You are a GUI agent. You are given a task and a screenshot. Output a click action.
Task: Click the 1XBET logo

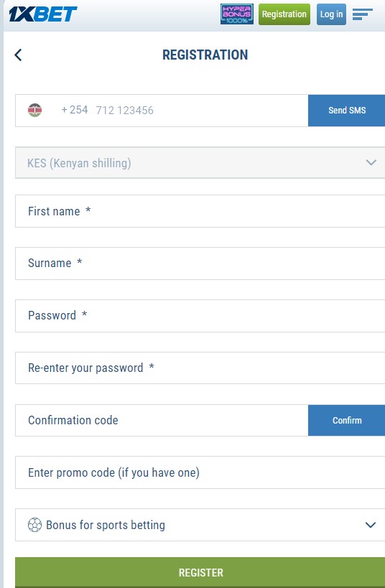coord(43,14)
